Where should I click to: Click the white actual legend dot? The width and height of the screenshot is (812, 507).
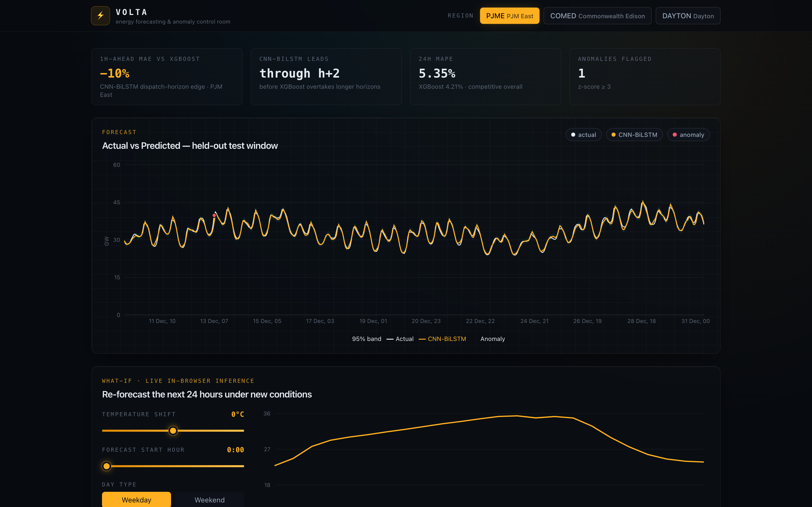tap(573, 135)
